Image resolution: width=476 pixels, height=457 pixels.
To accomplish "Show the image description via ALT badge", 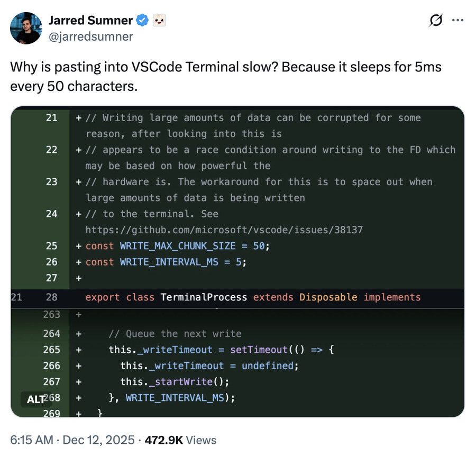I will tap(35, 399).
